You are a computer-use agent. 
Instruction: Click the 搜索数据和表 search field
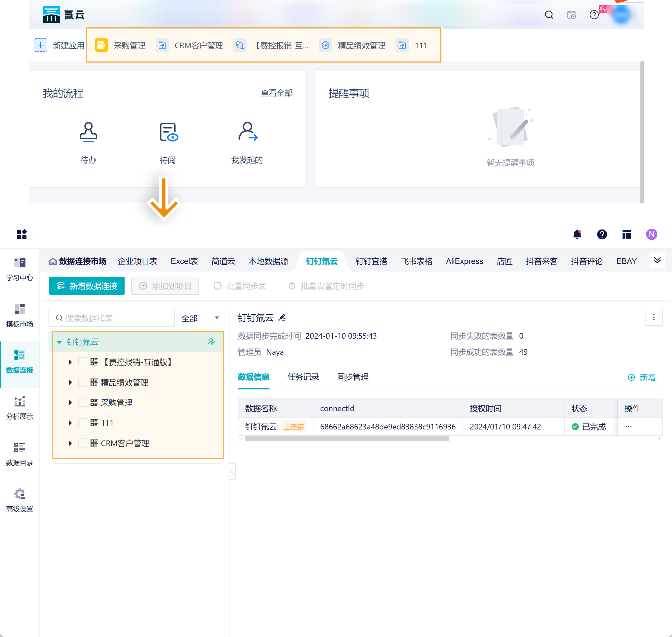[112, 318]
